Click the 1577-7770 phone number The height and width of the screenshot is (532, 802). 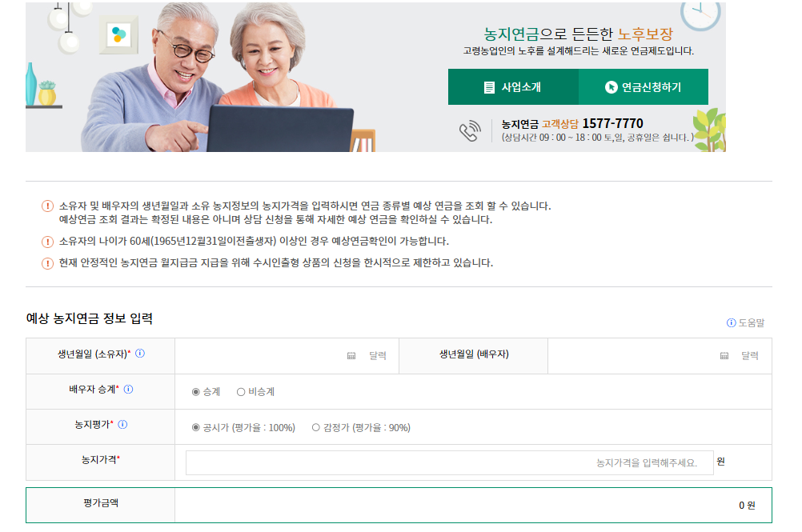pos(612,124)
